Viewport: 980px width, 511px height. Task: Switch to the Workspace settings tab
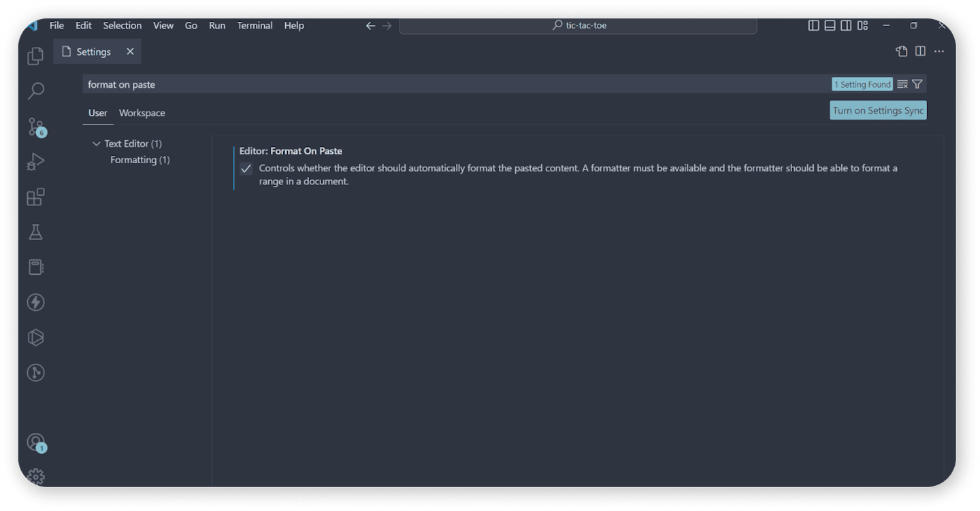142,113
